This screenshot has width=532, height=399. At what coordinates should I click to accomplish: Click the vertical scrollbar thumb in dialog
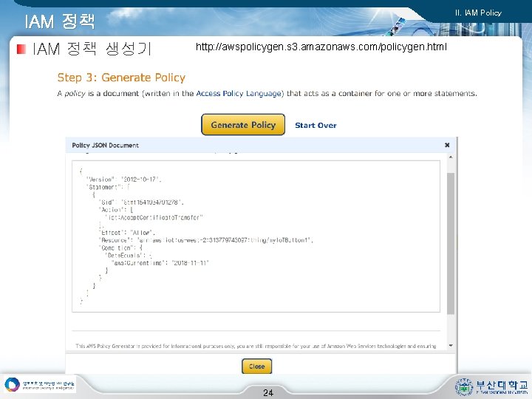pyautogui.click(x=451, y=244)
